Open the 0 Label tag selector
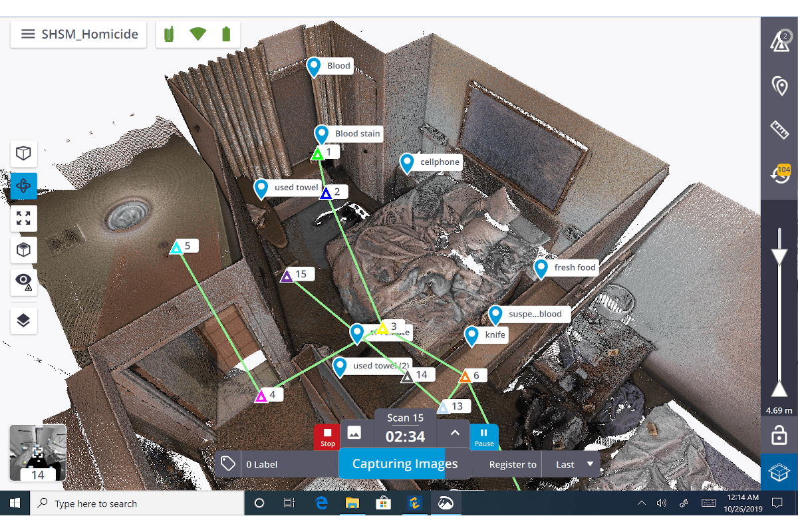Screen dimensions: 798x532 [x=276, y=464]
